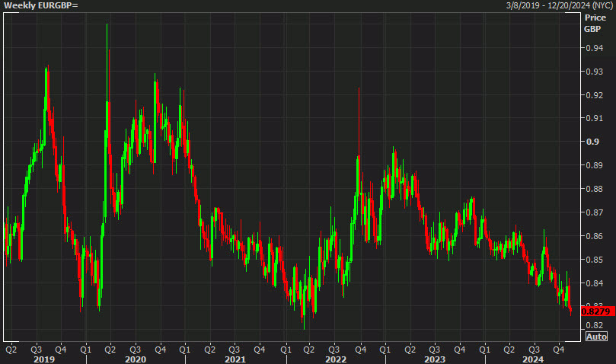Click the bold 0.9 price axis label
616x364 pixels.
pyautogui.click(x=592, y=142)
